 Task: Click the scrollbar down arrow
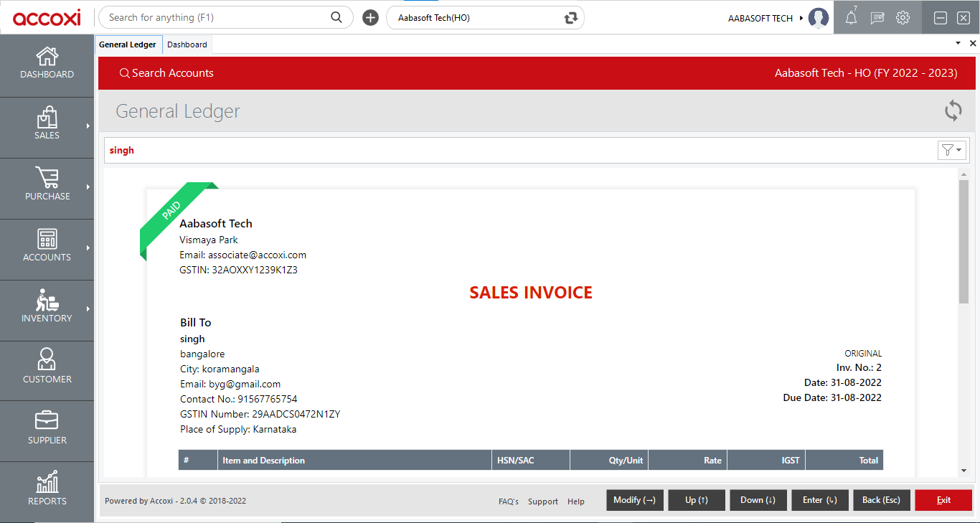(x=963, y=471)
